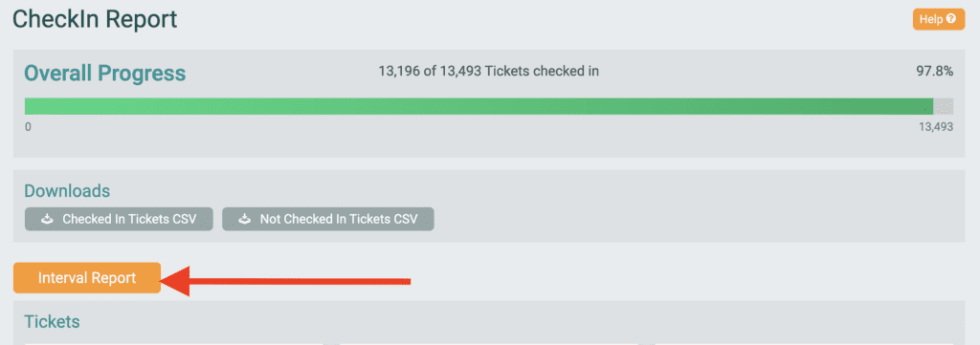The height and width of the screenshot is (345, 980).
Task: Click the question mark icon on Help
Action: (950, 19)
